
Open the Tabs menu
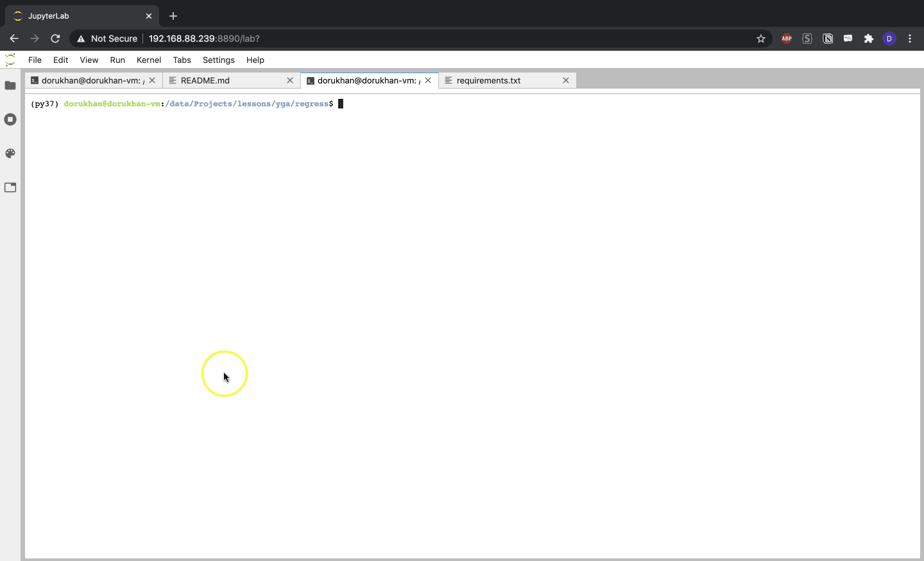tap(182, 60)
